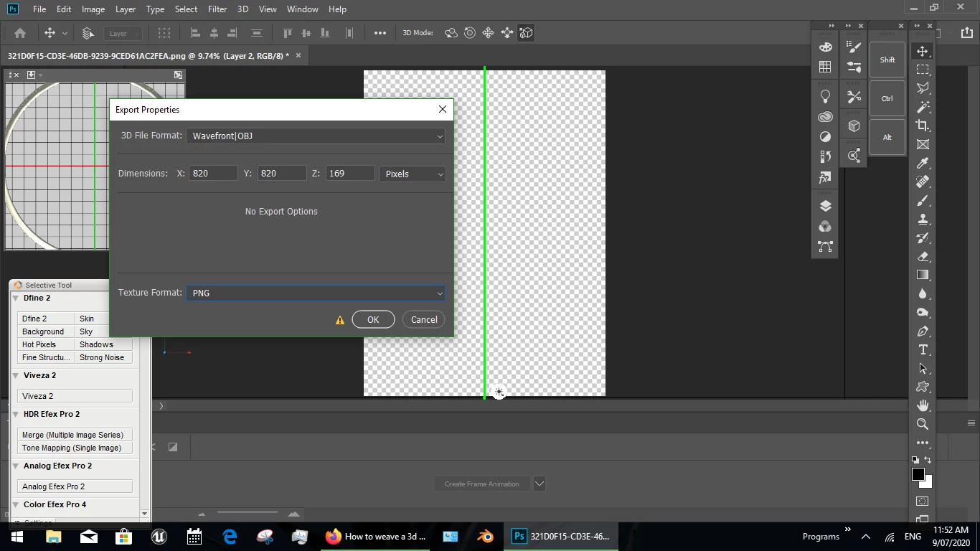Toggle Quick Mask mode icon

(923, 501)
